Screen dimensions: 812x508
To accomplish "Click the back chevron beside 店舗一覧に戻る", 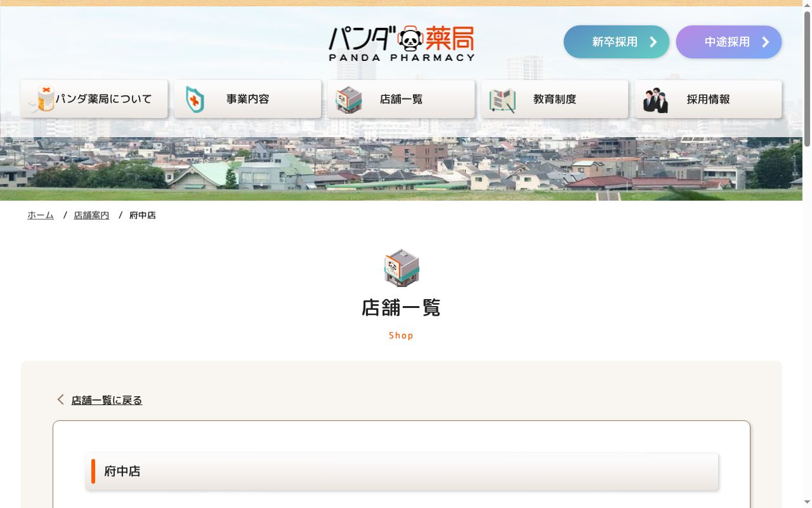I will [x=61, y=399].
